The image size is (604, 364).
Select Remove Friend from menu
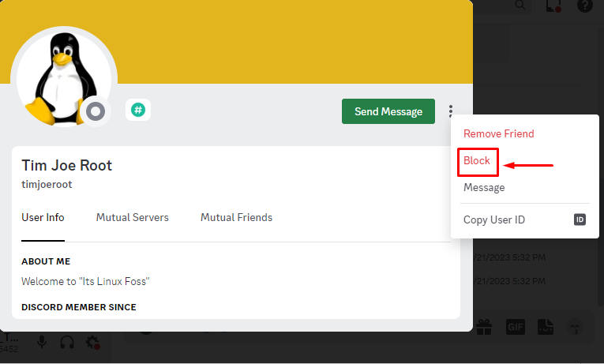coord(498,133)
